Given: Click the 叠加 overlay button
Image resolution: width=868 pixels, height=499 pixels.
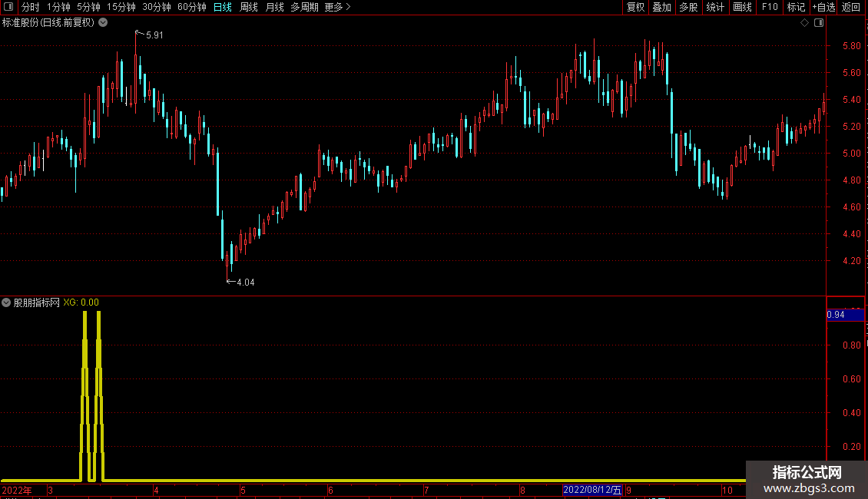Looking at the screenshot, I should pos(661,7).
